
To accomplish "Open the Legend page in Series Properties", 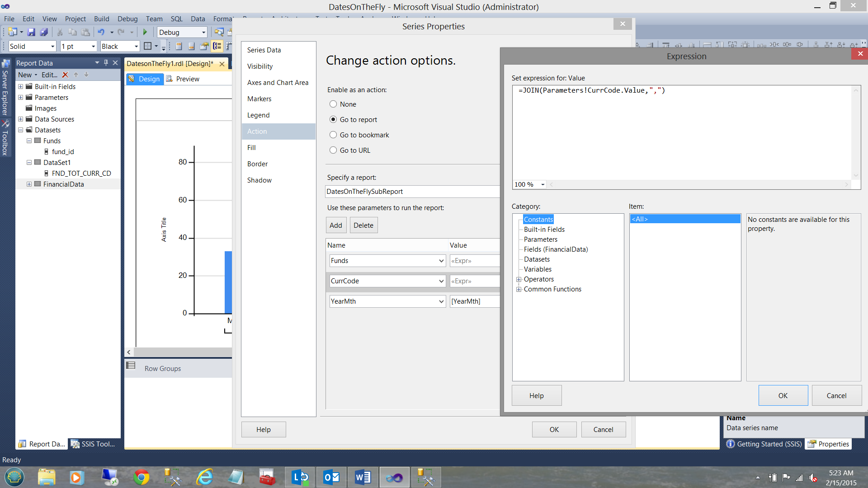I will [259, 115].
